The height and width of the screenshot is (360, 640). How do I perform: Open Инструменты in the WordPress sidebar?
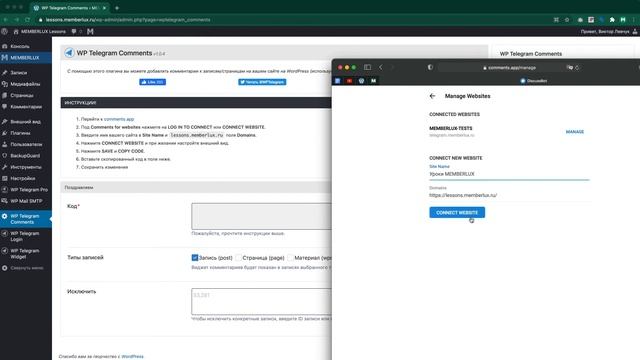(25, 167)
